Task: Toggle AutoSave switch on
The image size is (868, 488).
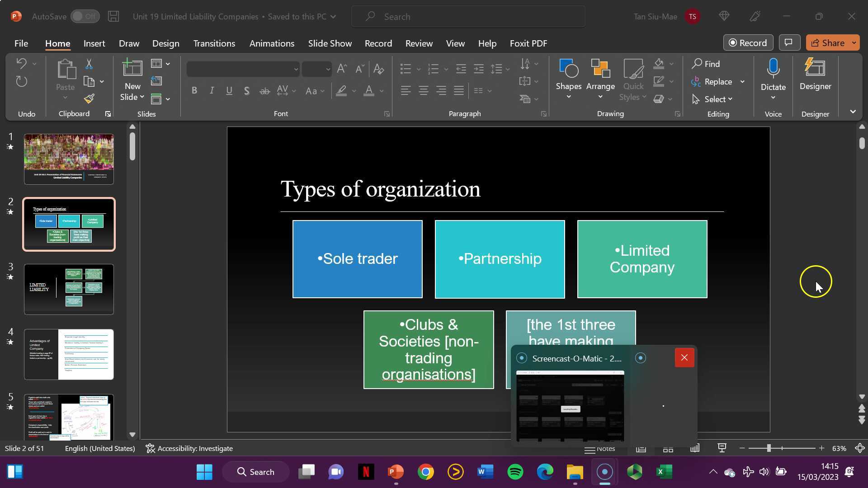Action: 85,17
